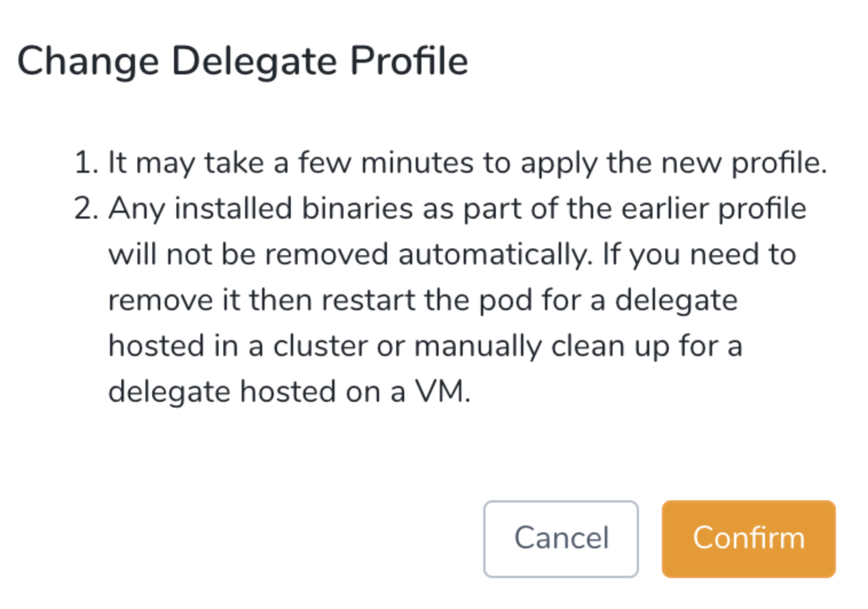Click the line starting with Any installed binaries
Screen dimensions: 868x609
pyautogui.click(x=457, y=209)
